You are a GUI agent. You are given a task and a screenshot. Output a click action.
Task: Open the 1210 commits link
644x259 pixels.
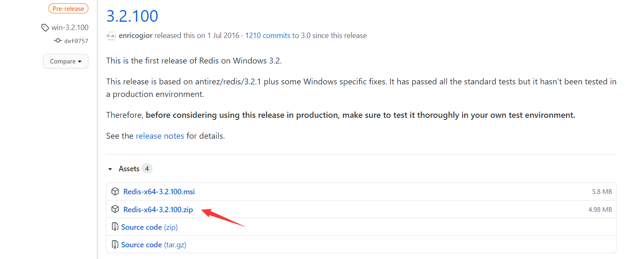click(x=267, y=36)
